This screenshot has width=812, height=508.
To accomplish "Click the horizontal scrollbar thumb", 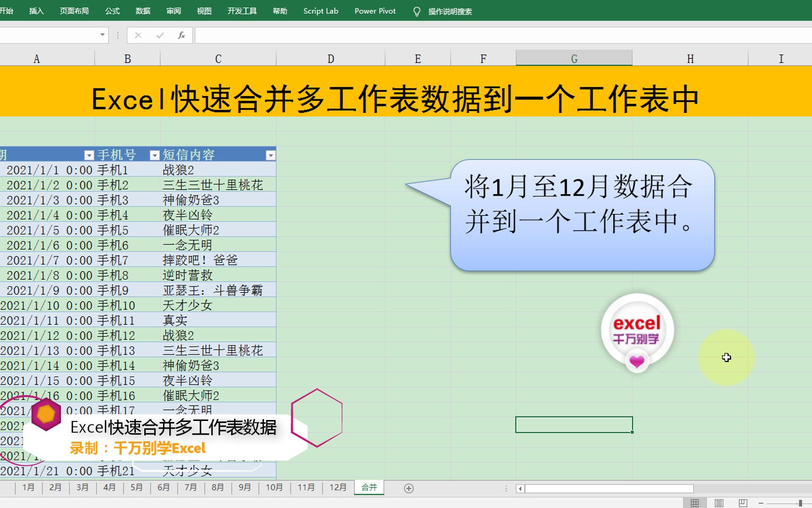I will click(609, 488).
